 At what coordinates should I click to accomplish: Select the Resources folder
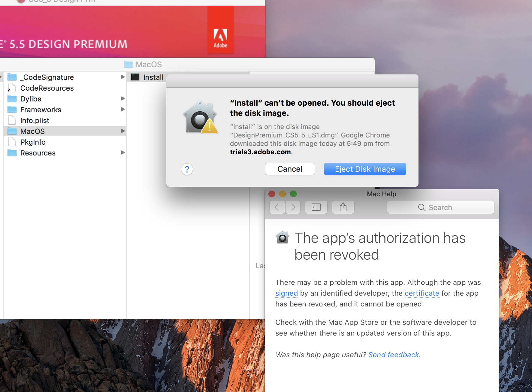[x=65, y=153]
